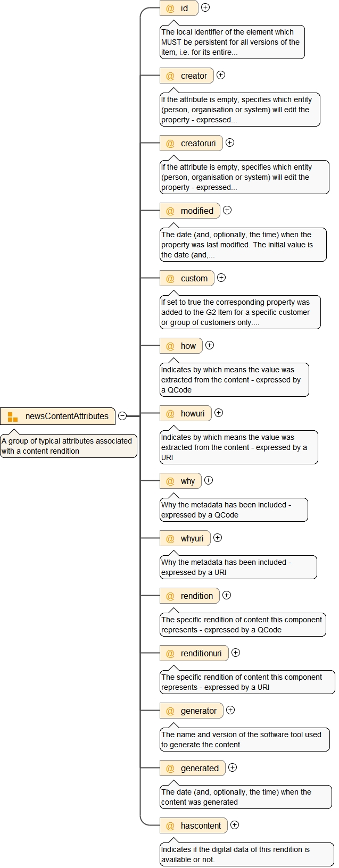Expand the creatoruri attribute

point(230,143)
